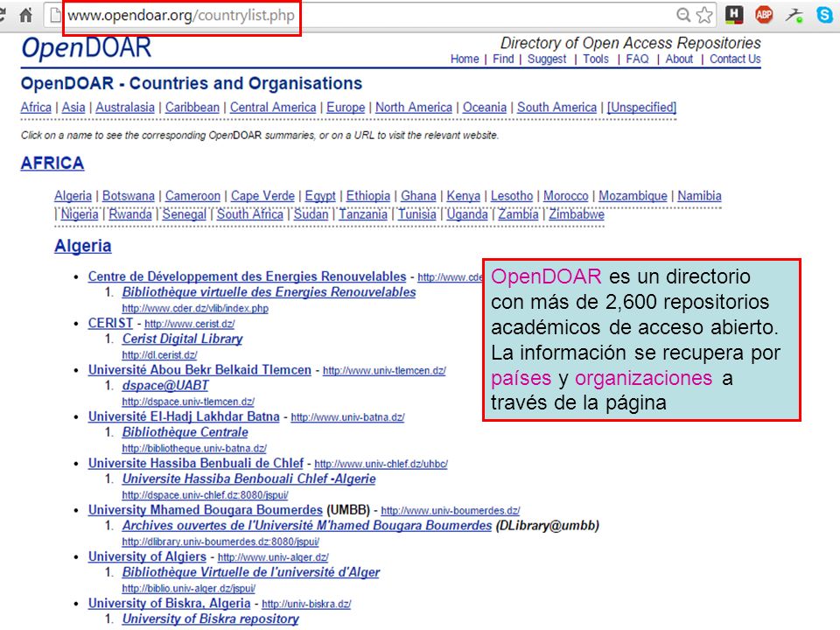840x630 pixels.
Task: Select Tanzania in the country list
Action: 362,214
